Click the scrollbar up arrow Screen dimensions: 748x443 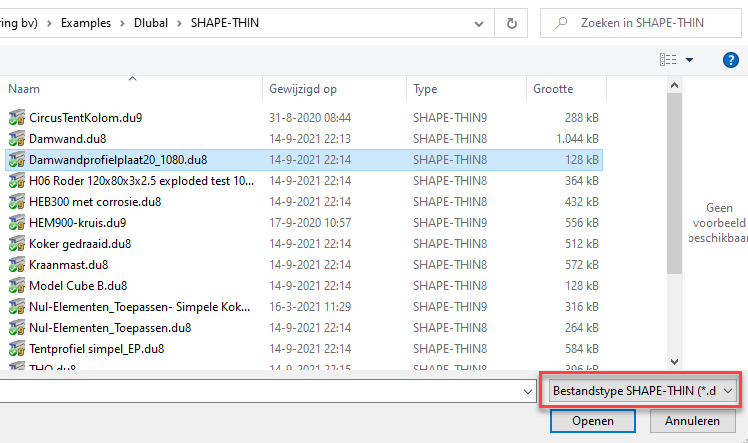[x=674, y=85]
